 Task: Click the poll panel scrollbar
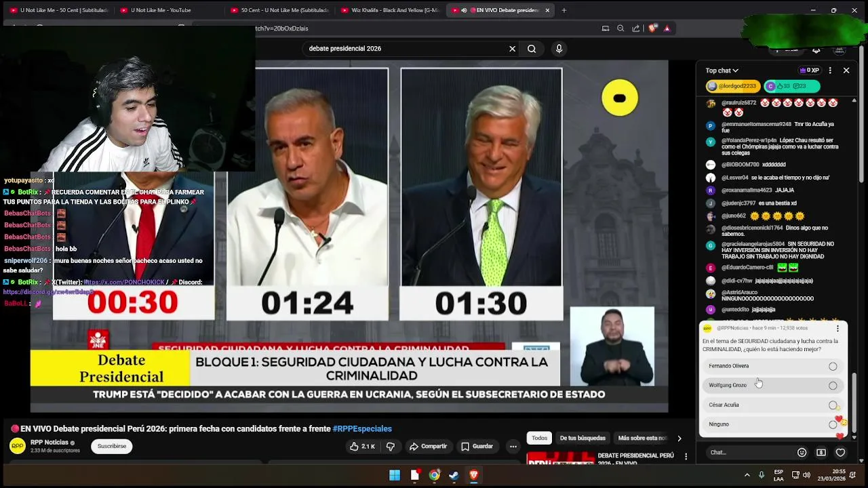pos(854,403)
